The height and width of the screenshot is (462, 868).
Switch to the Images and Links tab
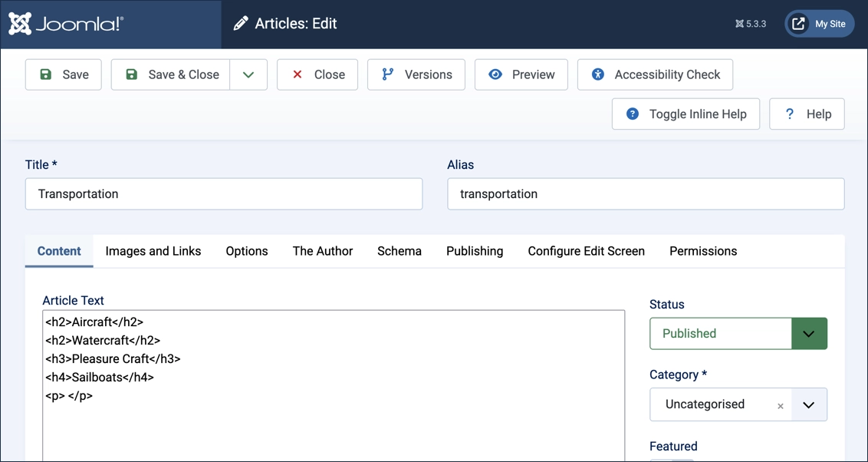153,251
